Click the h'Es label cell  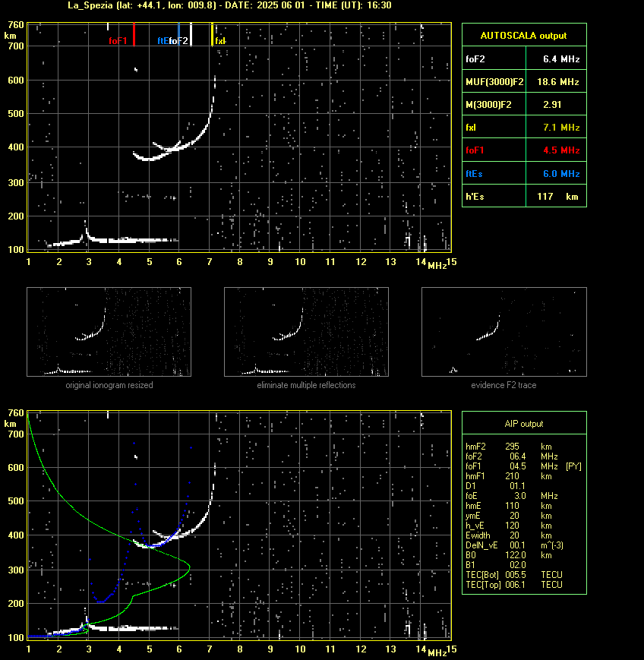(494, 196)
